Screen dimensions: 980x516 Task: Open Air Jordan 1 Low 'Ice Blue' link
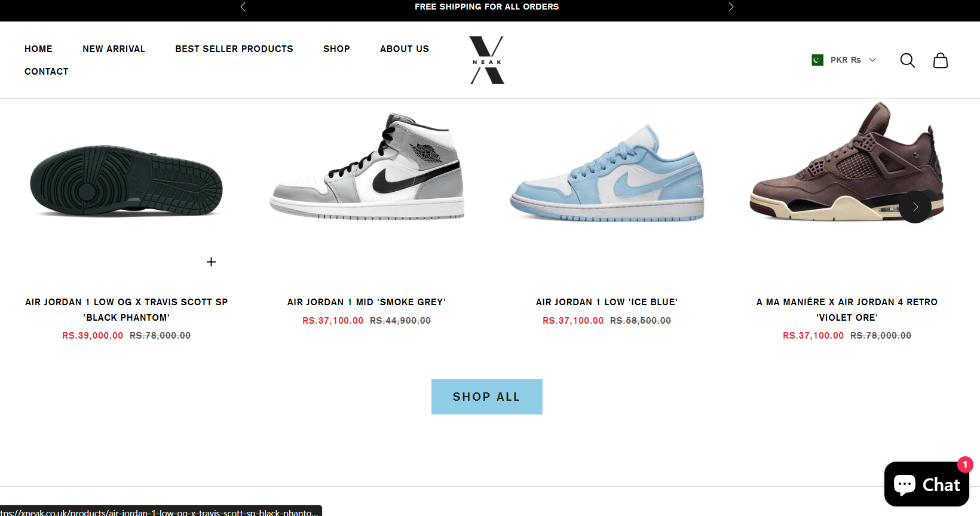pos(607,302)
